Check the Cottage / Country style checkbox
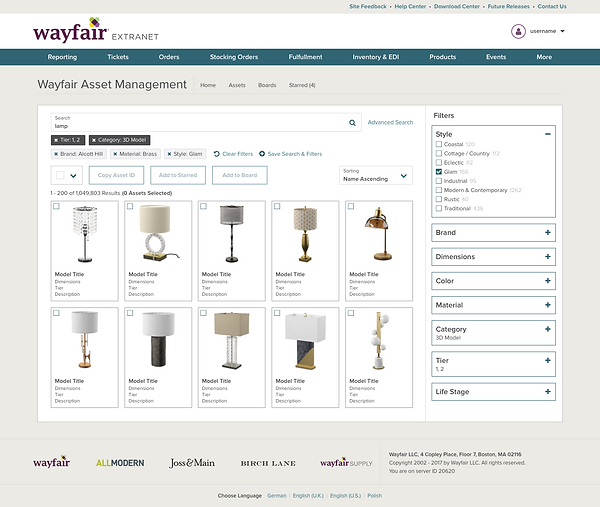 click(439, 153)
